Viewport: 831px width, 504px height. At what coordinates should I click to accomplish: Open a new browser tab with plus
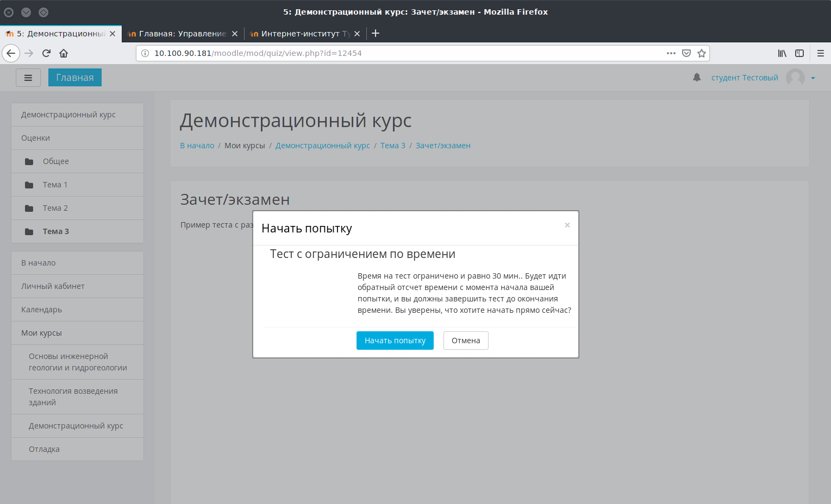(x=376, y=33)
